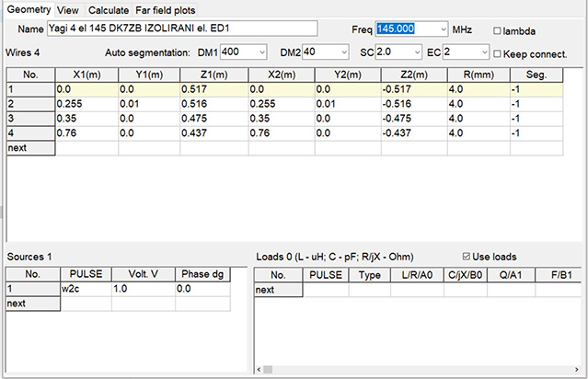The height and width of the screenshot is (379, 588).
Task: Click the Z1 value 0.516 in wire 2
Action: click(214, 104)
